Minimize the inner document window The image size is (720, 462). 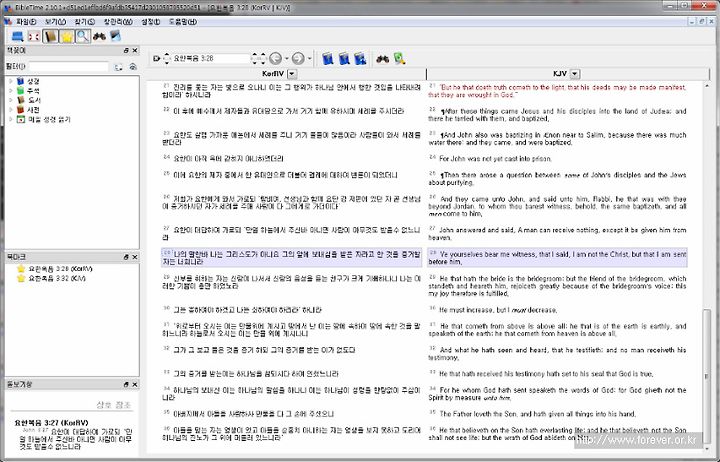692,22
